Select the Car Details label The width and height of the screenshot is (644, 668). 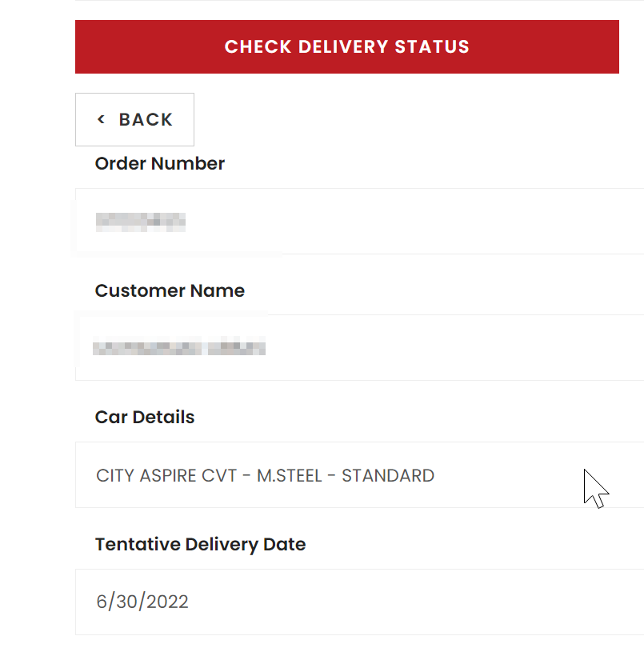click(145, 417)
